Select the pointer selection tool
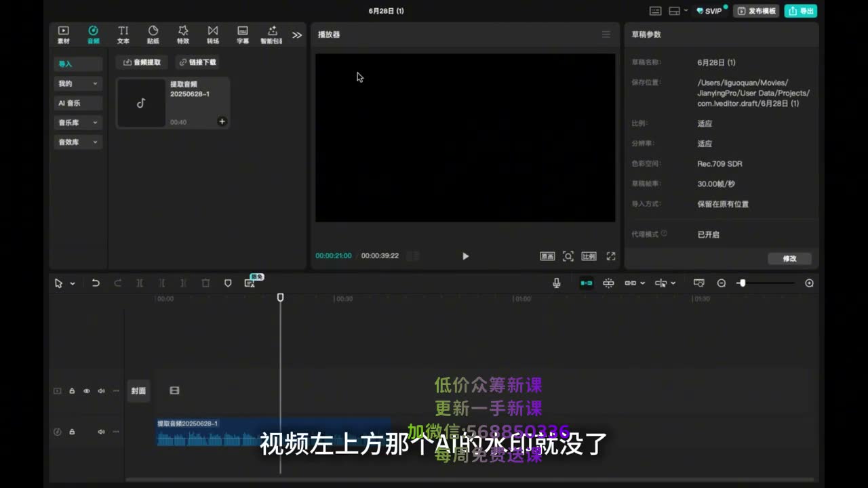The height and width of the screenshot is (488, 868). [x=59, y=283]
